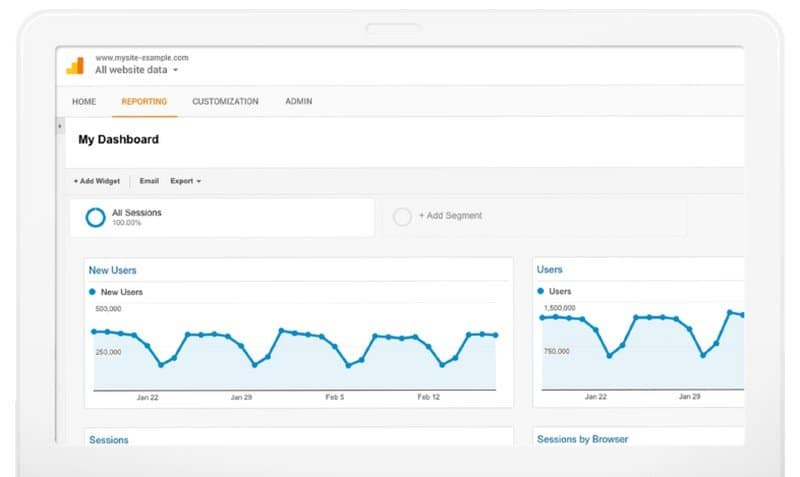Expand the left sidebar collapse arrow
Screen dimensions: 800x477
coord(60,125)
